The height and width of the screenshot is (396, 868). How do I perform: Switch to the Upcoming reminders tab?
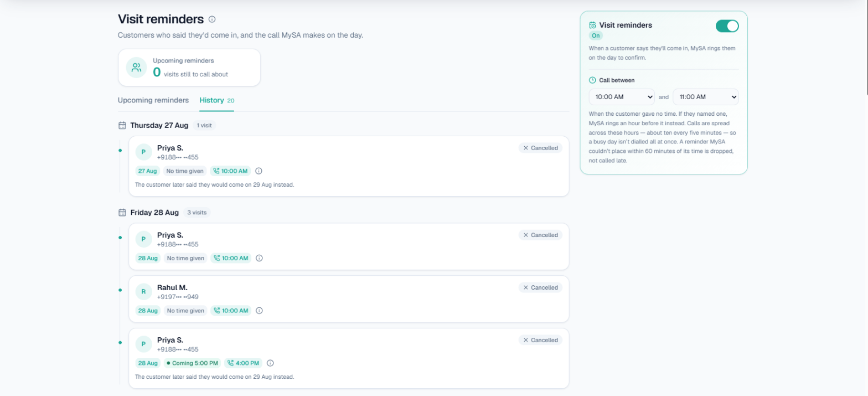click(153, 100)
